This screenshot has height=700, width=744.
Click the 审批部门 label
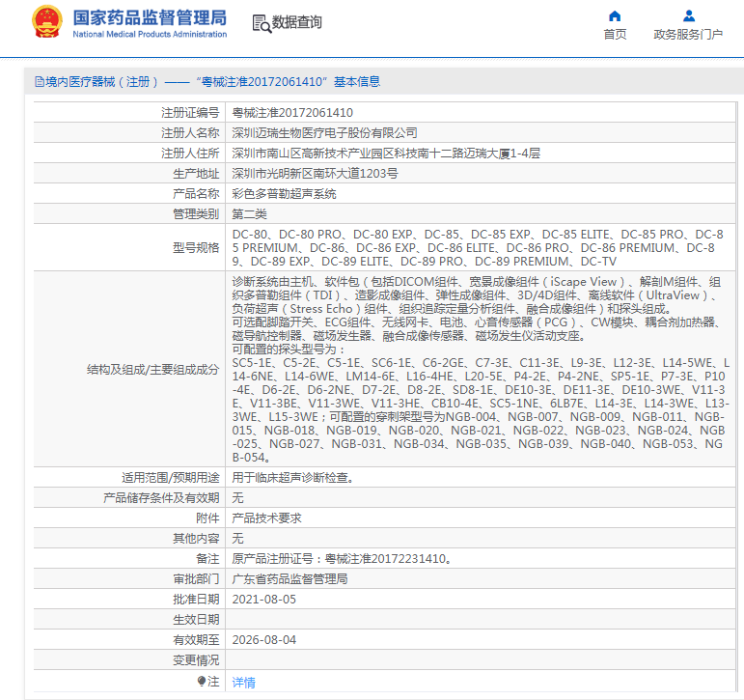tap(196, 579)
